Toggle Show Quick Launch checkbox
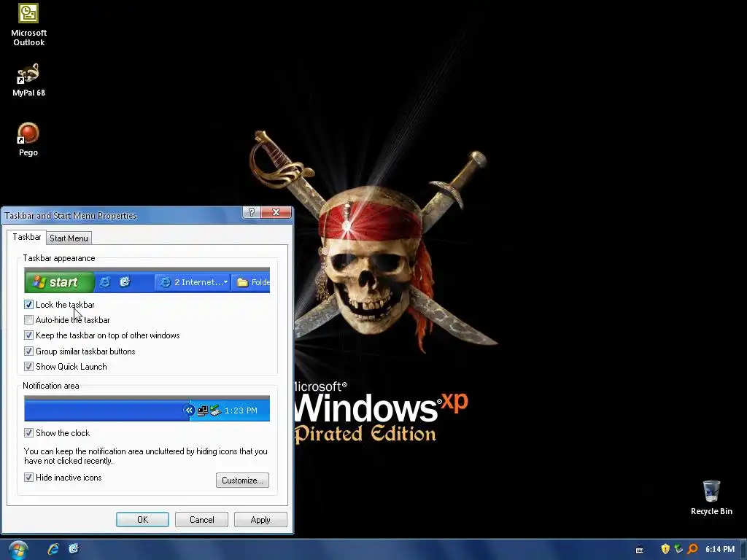This screenshot has height=560, width=747. 28,367
